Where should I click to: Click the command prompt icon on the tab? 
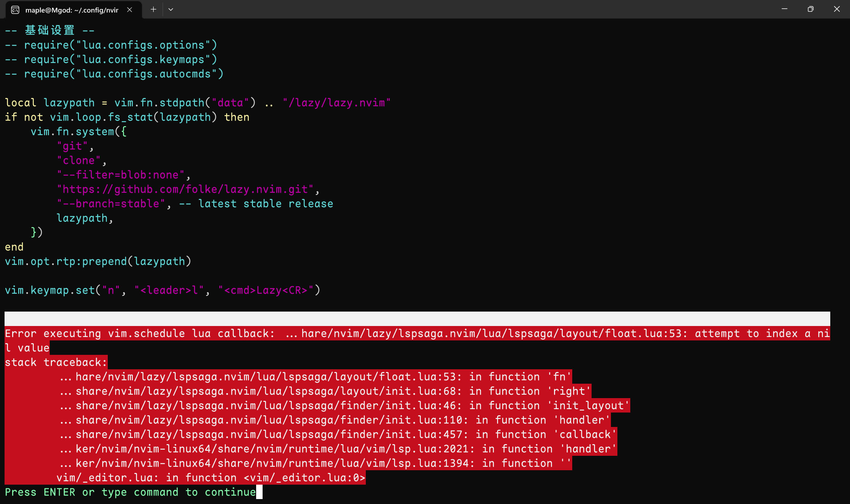tap(15, 9)
